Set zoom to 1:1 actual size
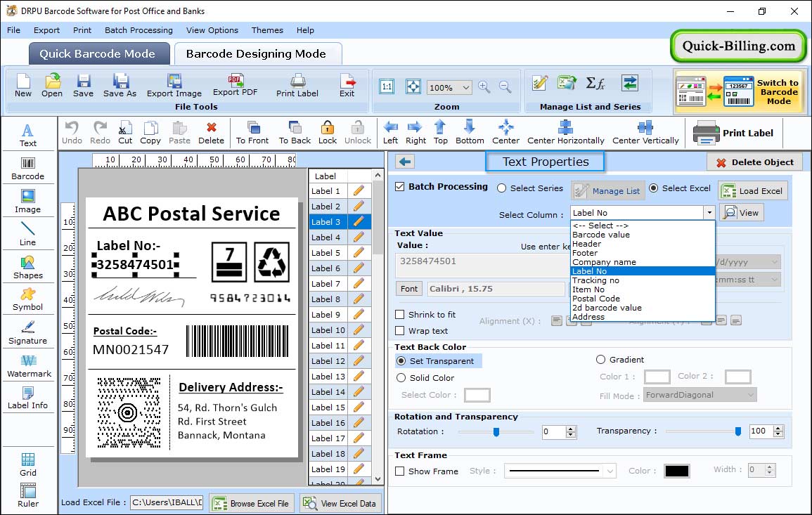The width and height of the screenshot is (812, 515). tap(387, 87)
